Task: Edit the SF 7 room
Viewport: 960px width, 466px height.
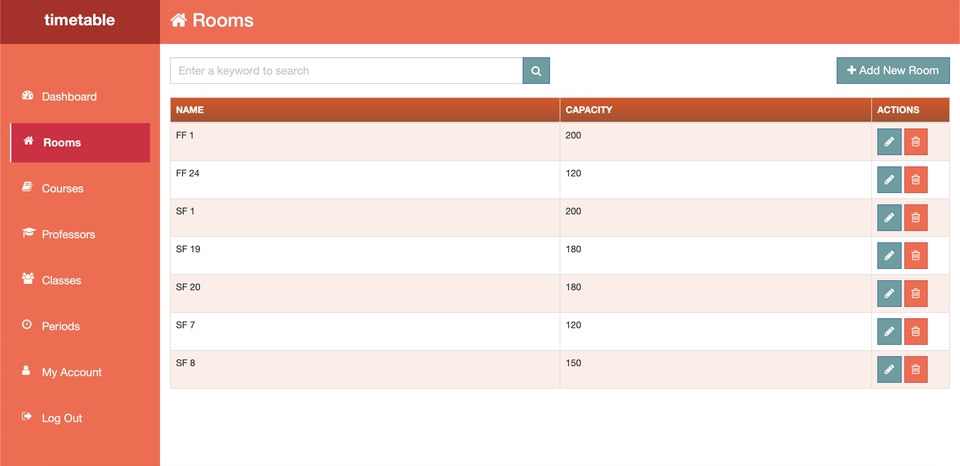Action: (889, 331)
